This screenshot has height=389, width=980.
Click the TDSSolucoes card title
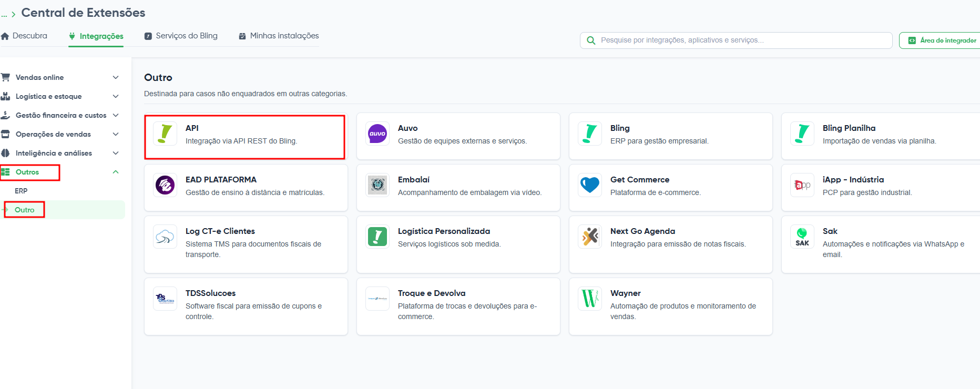[210, 293]
